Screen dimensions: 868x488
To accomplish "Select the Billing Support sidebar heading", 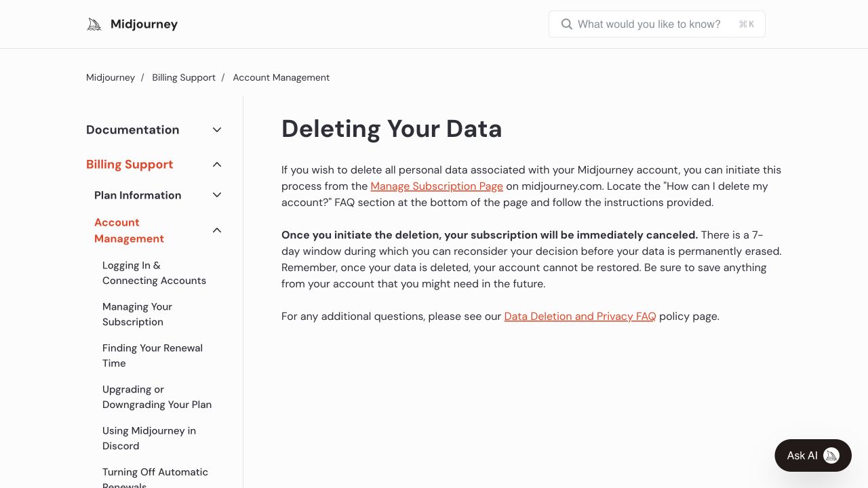I will click(130, 164).
